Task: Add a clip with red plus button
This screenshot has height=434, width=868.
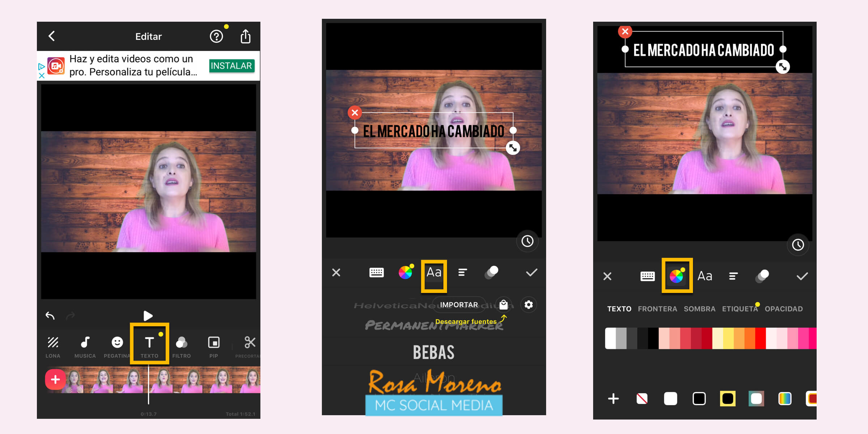Action: point(55,379)
